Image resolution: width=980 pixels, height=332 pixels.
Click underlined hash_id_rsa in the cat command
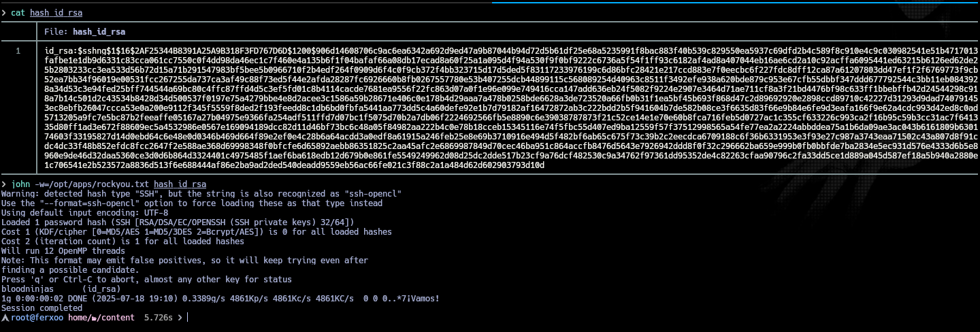click(56, 13)
